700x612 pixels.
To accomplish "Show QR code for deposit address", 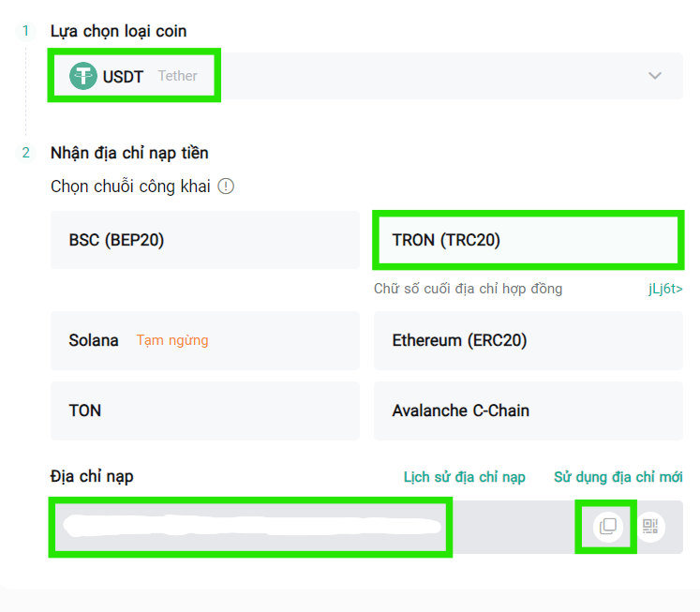I will pyautogui.click(x=650, y=527).
